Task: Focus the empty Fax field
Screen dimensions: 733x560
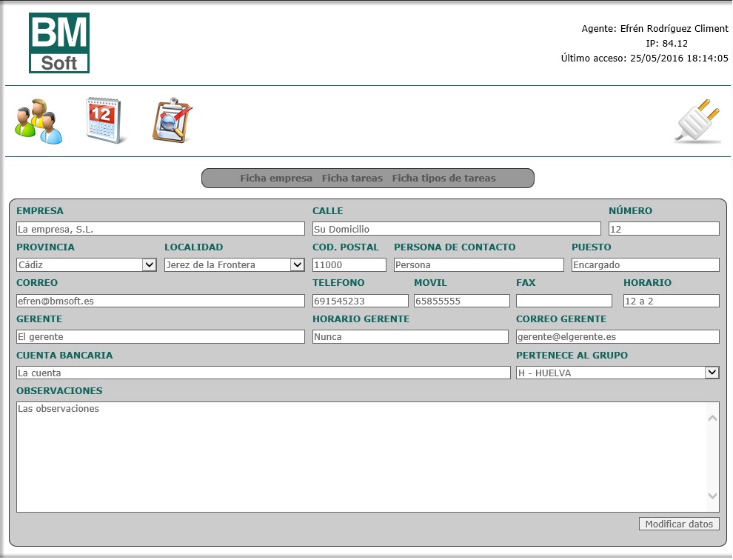Action: [564, 301]
